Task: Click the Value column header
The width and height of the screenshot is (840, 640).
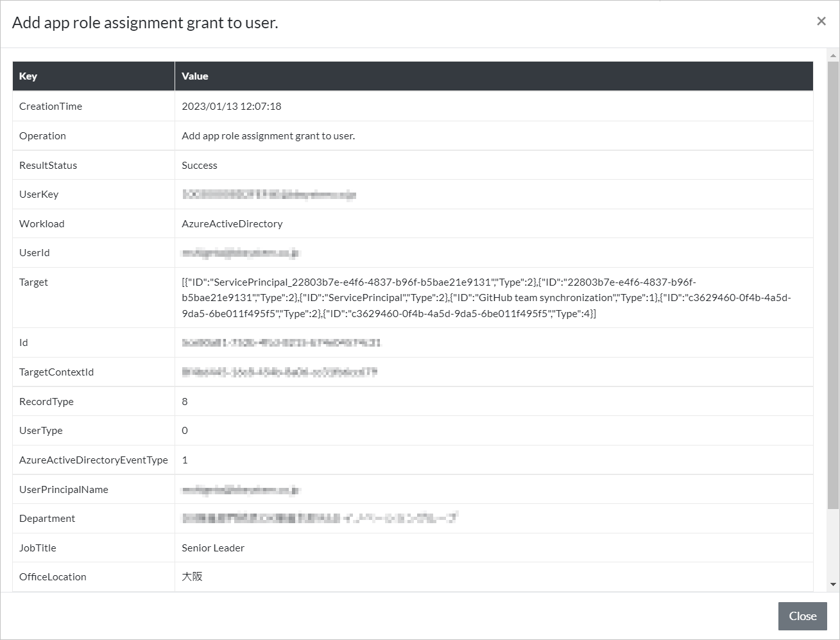Action: coord(195,76)
